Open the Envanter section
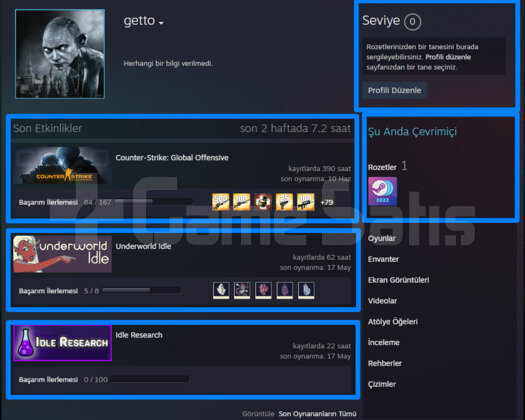 [x=383, y=259]
